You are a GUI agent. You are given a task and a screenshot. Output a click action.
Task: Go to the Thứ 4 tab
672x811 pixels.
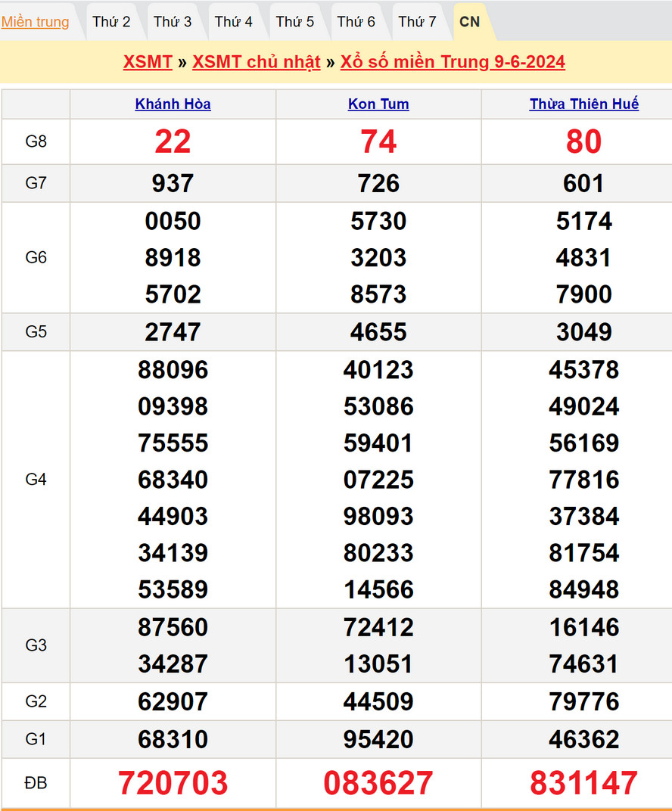[x=234, y=22]
